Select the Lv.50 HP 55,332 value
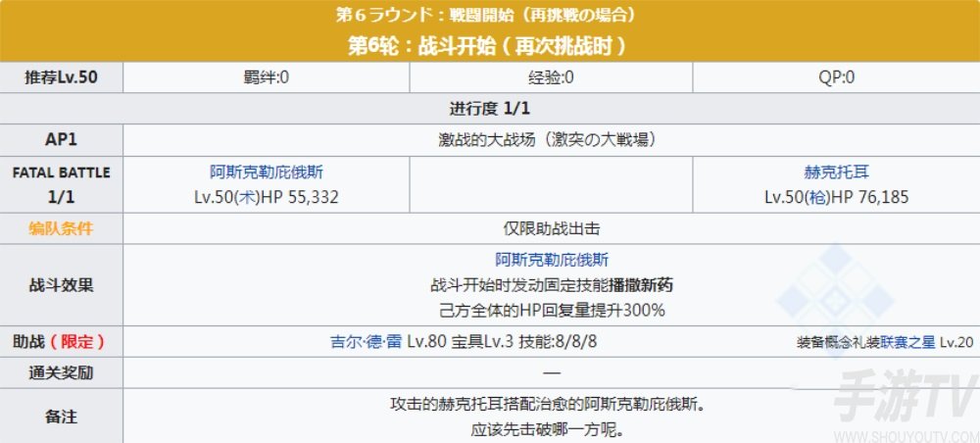Screen dimensions: 980x443 click(267, 198)
